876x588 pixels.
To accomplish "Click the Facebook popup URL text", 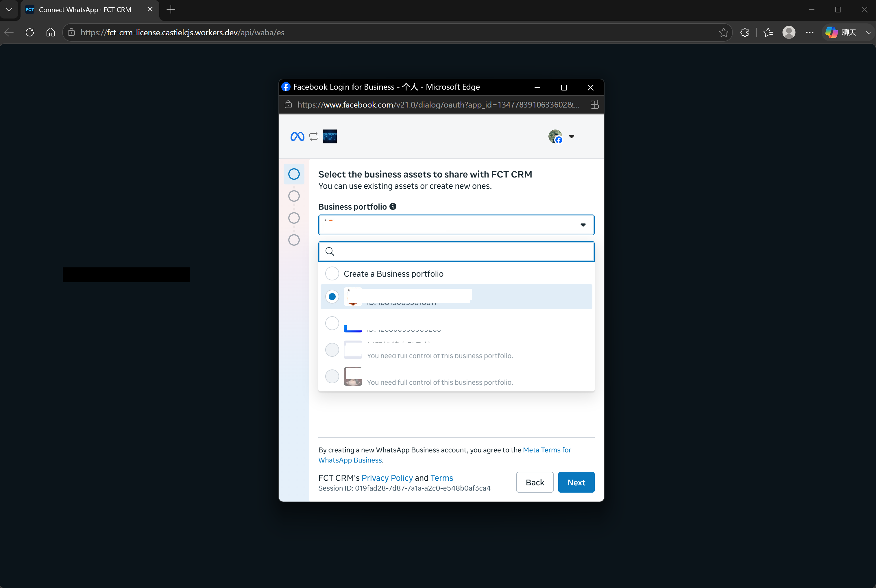I will tap(438, 105).
